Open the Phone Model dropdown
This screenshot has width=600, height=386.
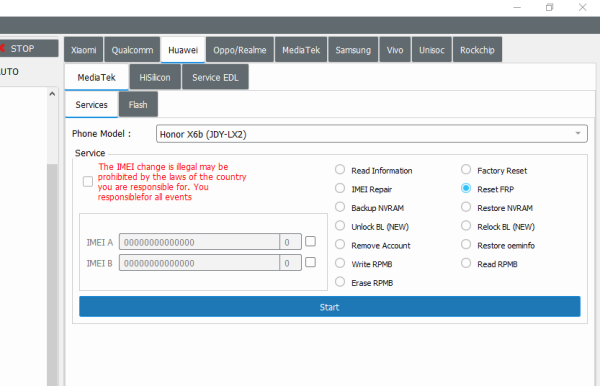point(372,134)
